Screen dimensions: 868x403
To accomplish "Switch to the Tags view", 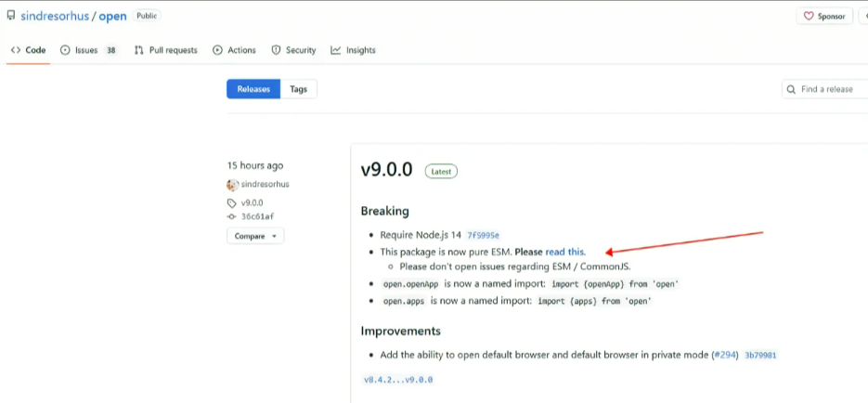I will (298, 89).
